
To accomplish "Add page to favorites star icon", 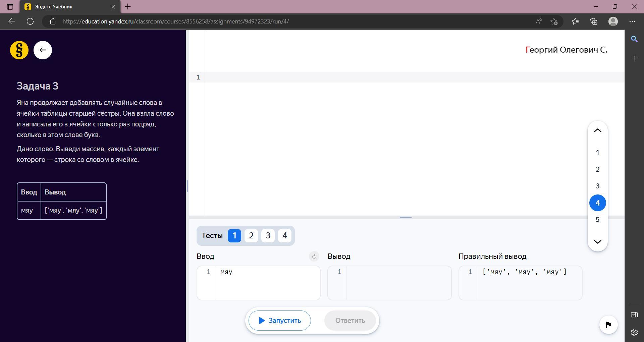I will coord(554,21).
